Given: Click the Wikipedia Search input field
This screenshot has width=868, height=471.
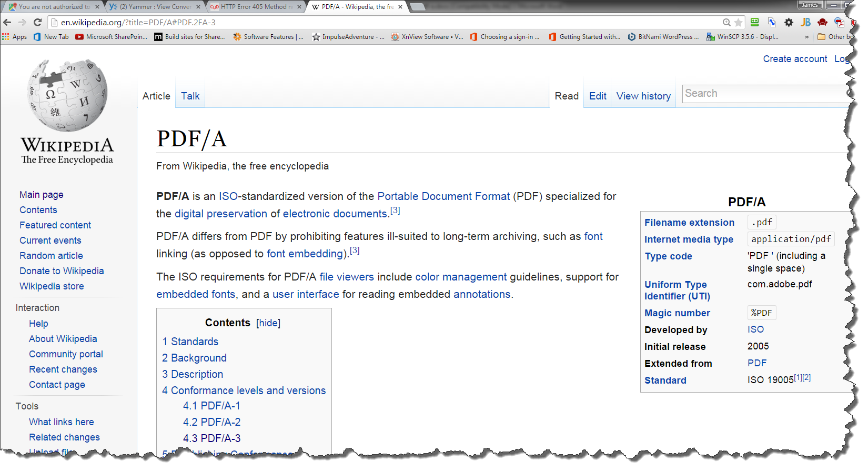Looking at the screenshot, I should click(x=763, y=94).
